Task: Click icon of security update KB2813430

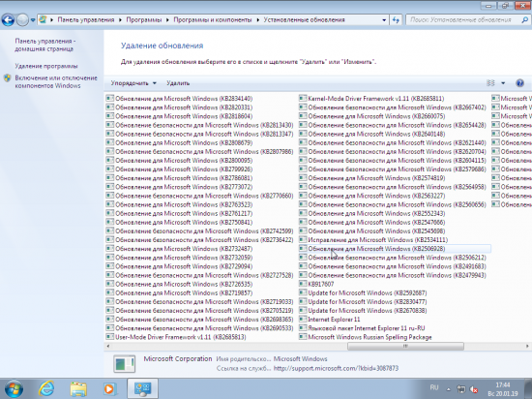Action: 109,125
